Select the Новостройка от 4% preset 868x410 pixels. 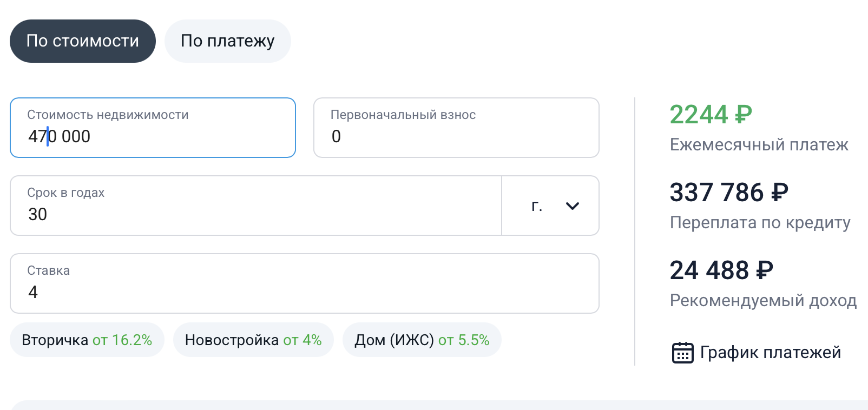pos(253,340)
